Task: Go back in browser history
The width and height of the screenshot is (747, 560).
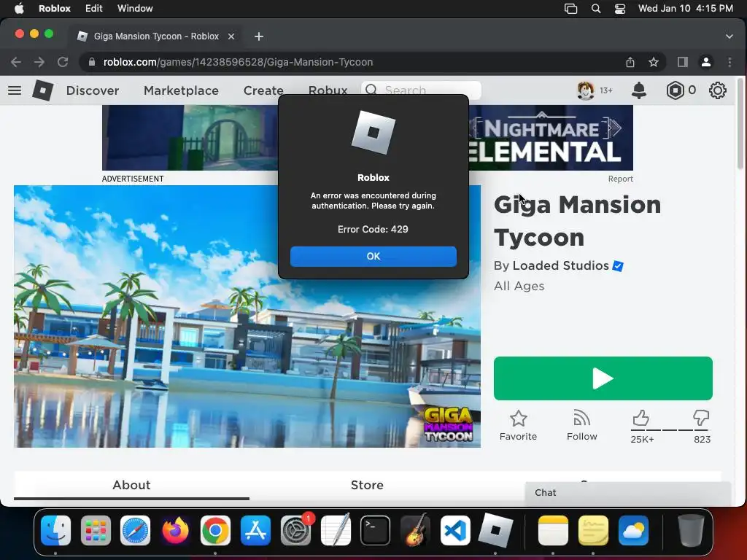Action: [16, 62]
